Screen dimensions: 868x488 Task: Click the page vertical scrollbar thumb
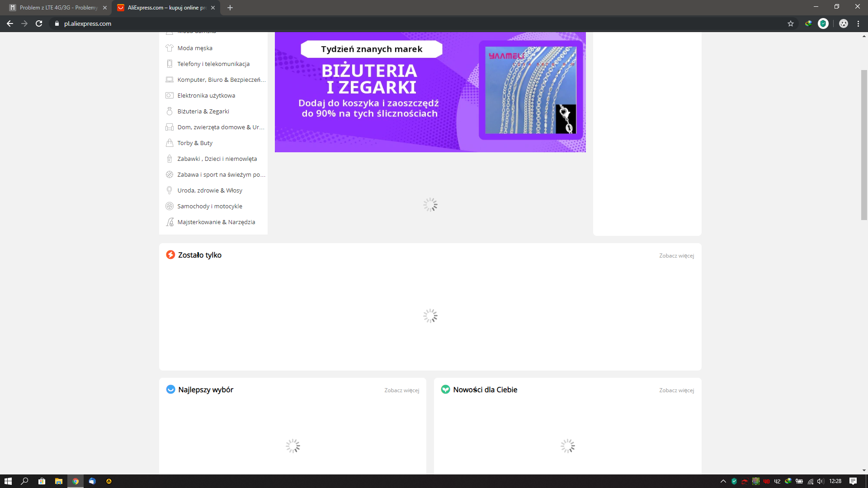click(864, 145)
